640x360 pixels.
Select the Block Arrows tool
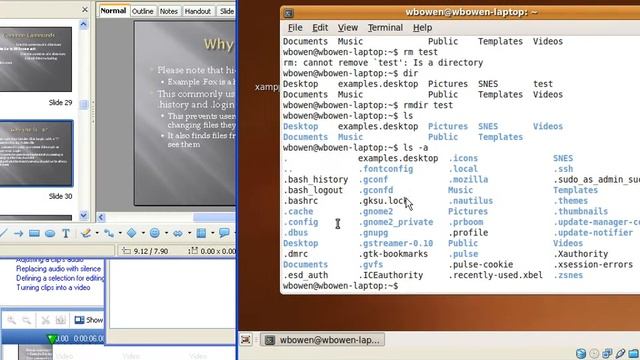click(178, 233)
